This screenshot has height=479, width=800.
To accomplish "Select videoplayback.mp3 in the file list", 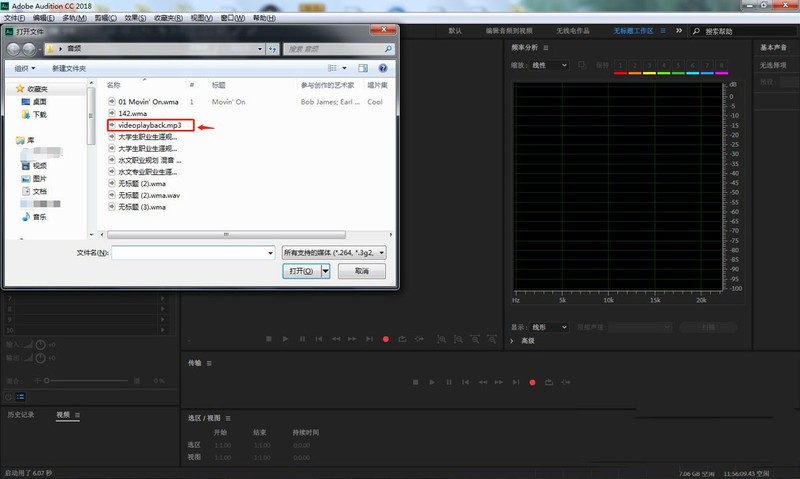I will 149,127.
